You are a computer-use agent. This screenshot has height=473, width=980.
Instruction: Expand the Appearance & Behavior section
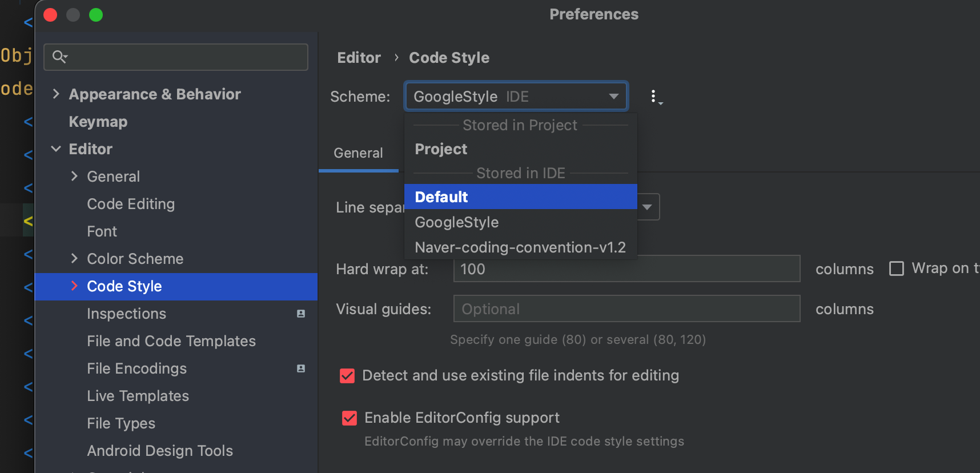point(56,94)
